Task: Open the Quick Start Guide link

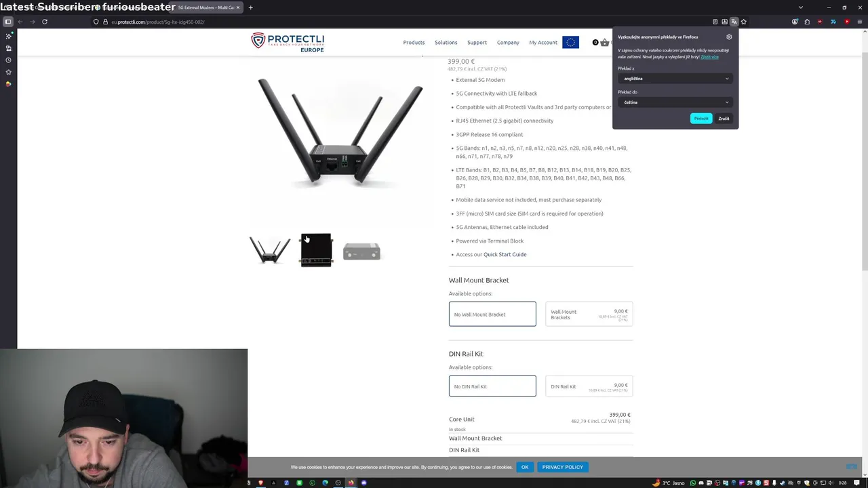Action: (x=505, y=255)
